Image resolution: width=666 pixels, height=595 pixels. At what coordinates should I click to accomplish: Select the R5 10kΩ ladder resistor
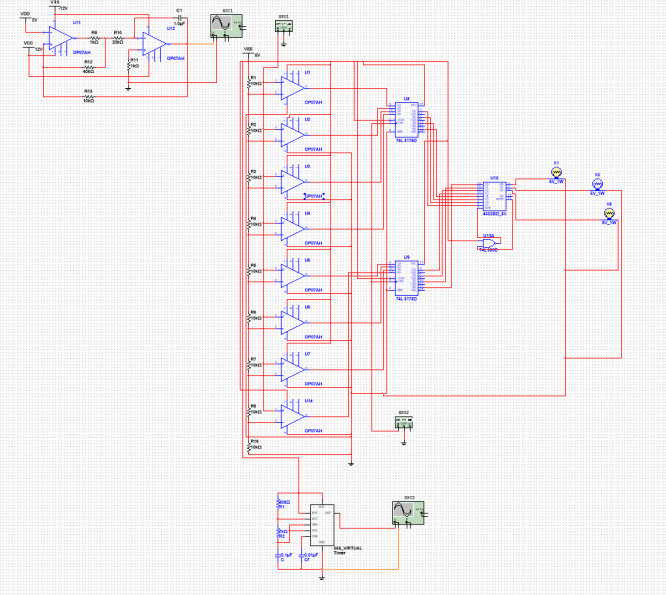click(249, 271)
